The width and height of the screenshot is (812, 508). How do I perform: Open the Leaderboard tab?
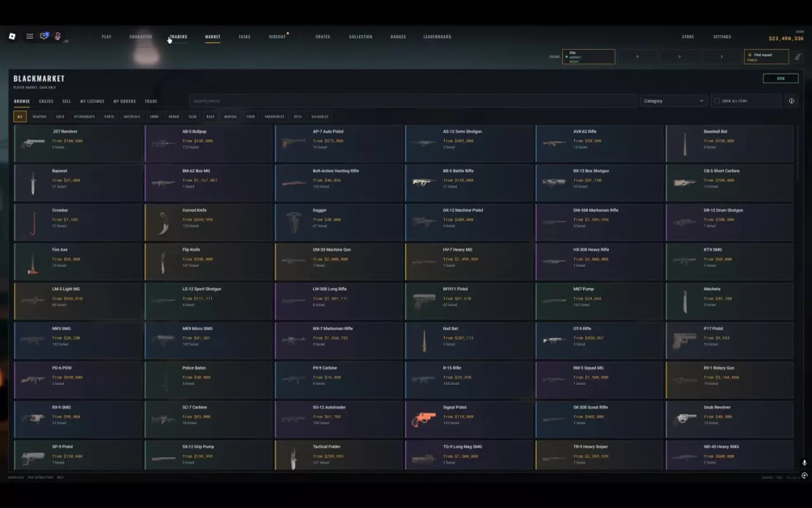coord(437,37)
